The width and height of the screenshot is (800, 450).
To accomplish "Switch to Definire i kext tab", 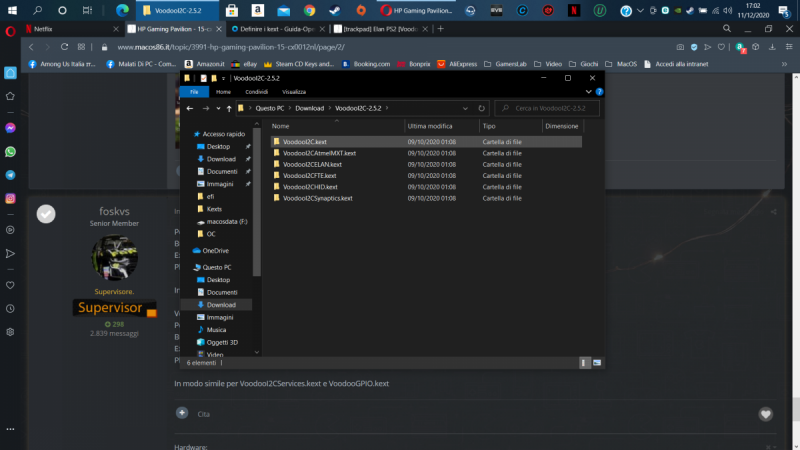I will point(278,29).
